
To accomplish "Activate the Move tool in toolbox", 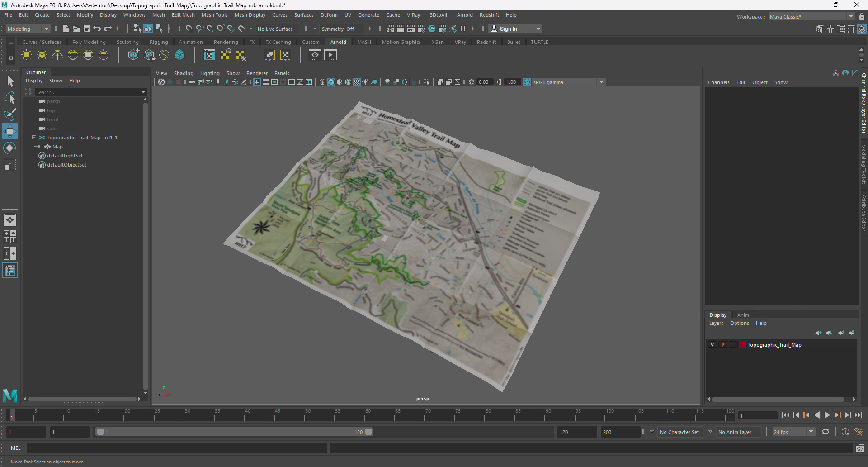I will (10, 131).
